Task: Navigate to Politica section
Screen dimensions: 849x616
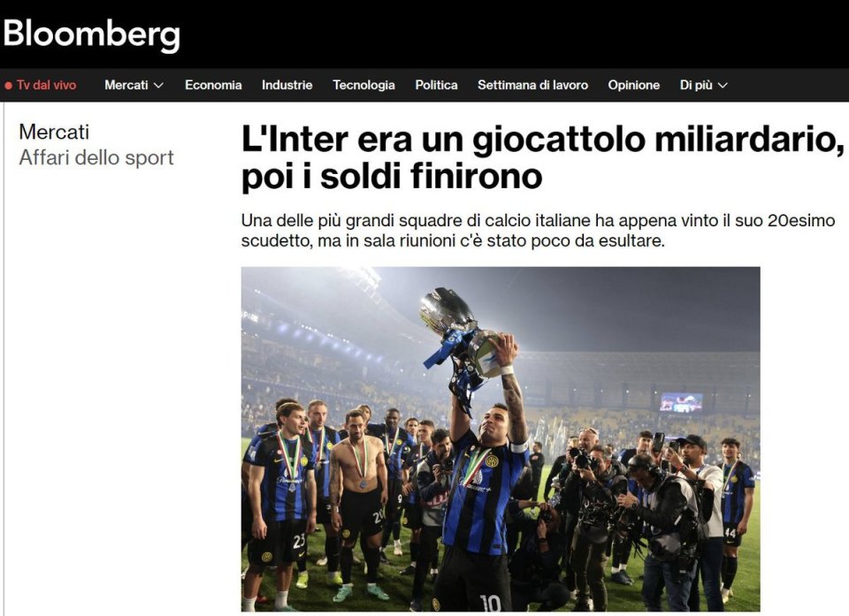Action: click(436, 85)
